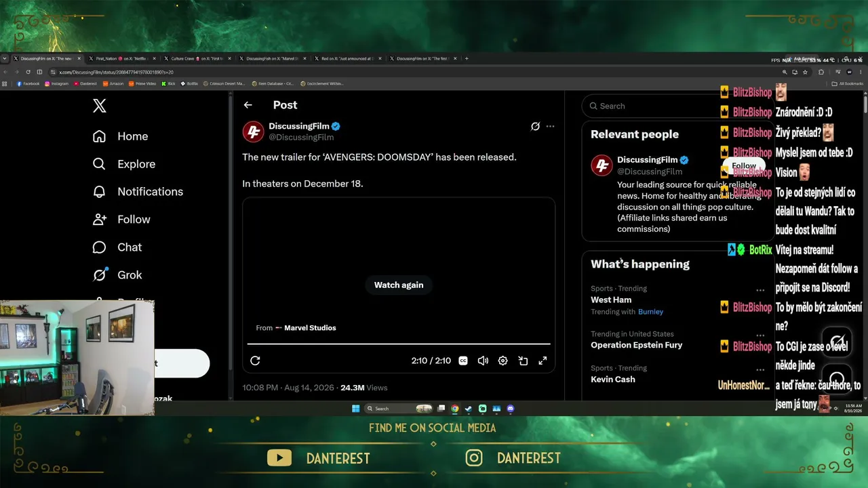Open Notifications in the sidebar
The image size is (868, 488).
click(x=138, y=192)
